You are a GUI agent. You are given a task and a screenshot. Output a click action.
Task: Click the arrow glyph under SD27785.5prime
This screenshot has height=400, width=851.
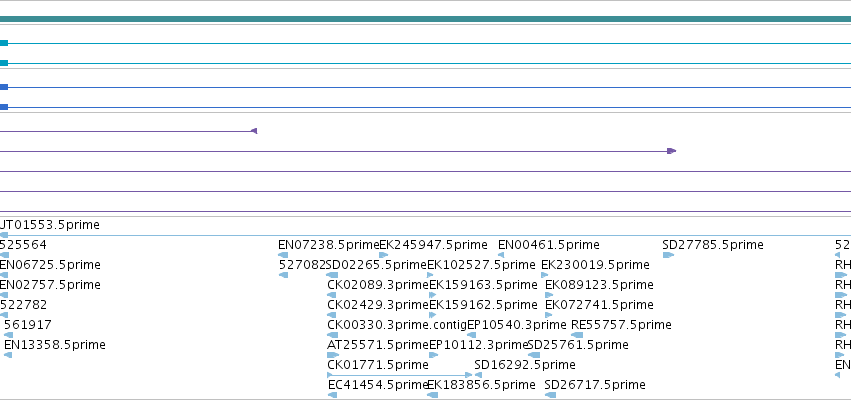(668, 255)
